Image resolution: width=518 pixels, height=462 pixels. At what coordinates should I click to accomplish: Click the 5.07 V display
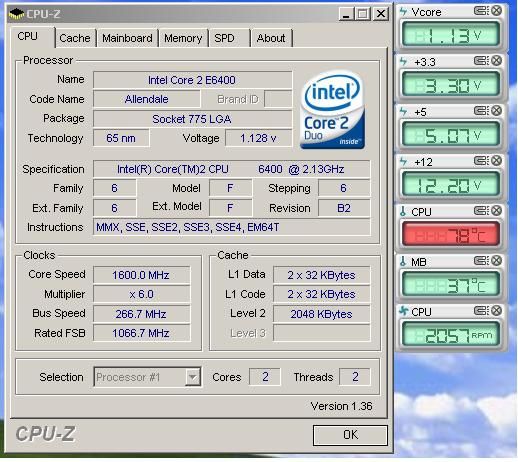451,135
